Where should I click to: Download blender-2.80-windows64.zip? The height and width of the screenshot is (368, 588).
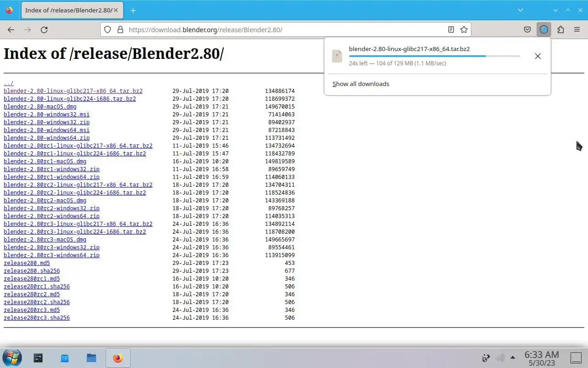tap(46, 138)
